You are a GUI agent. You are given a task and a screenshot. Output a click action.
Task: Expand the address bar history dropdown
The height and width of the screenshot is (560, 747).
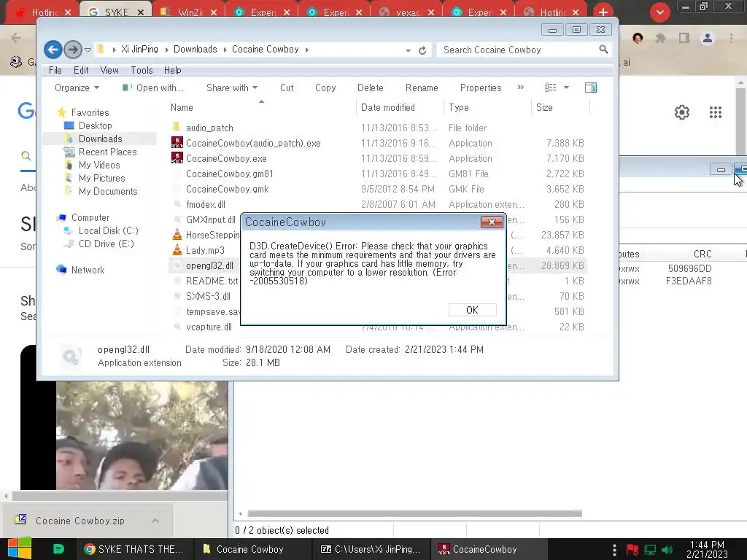[x=409, y=50]
